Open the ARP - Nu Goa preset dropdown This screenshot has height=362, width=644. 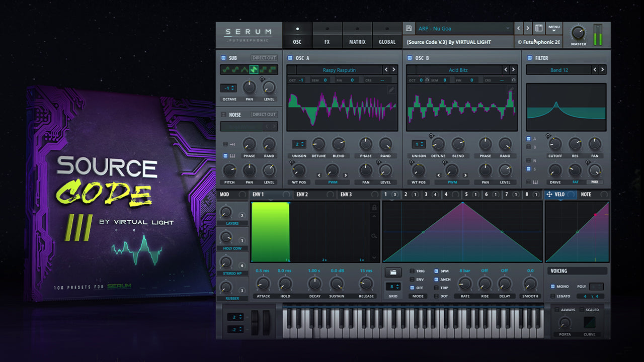464,29
